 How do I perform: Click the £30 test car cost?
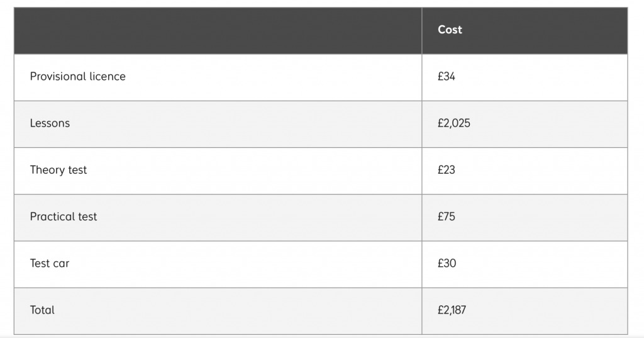(447, 263)
